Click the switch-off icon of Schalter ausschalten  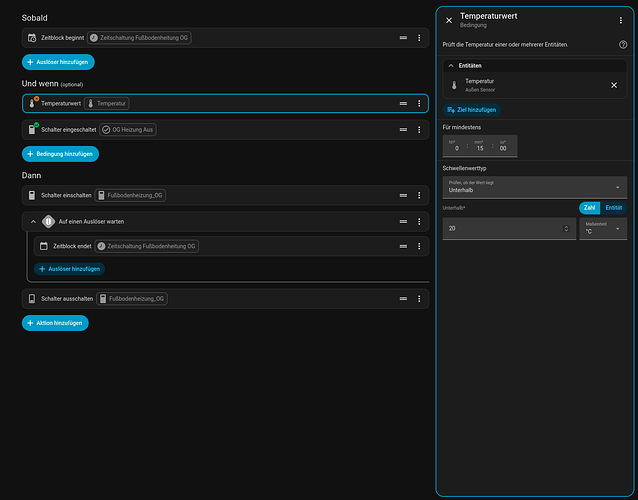click(x=32, y=299)
